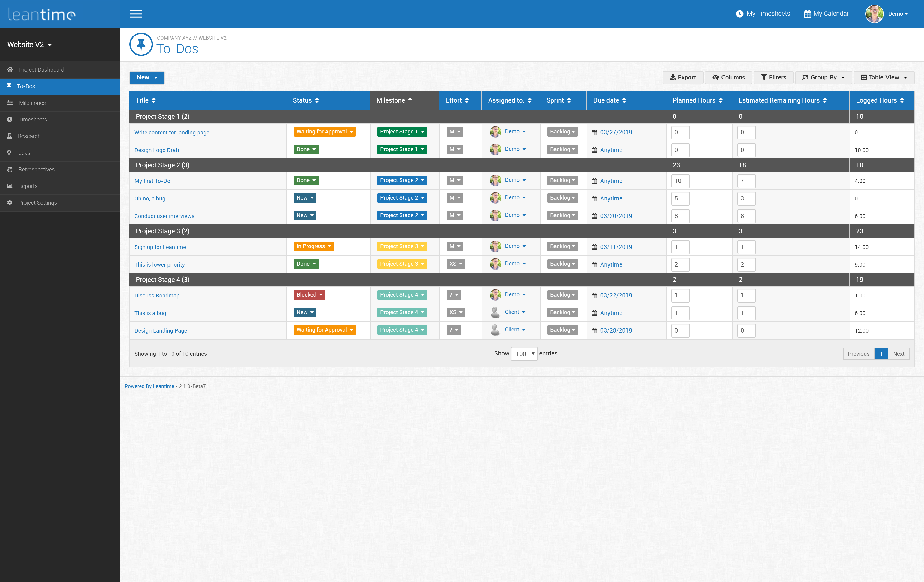Go to Project Settings in sidebar
The image size is (924, 582).
pos(38,203)
